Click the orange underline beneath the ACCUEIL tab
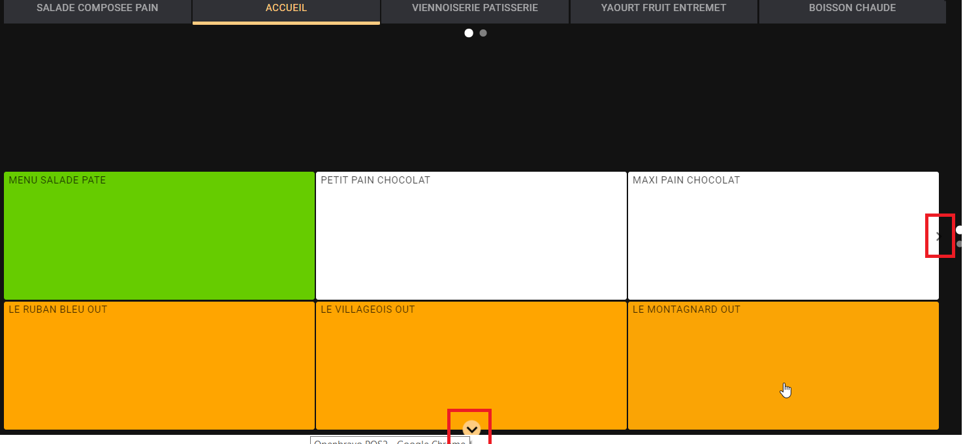 pyautogui.click(x=286, y=23)
